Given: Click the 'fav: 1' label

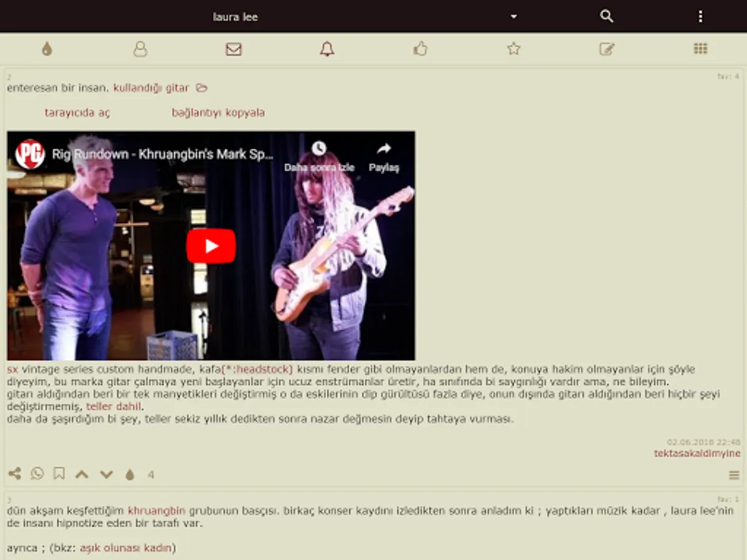Looking at the screenshot, I should point(728,499).
